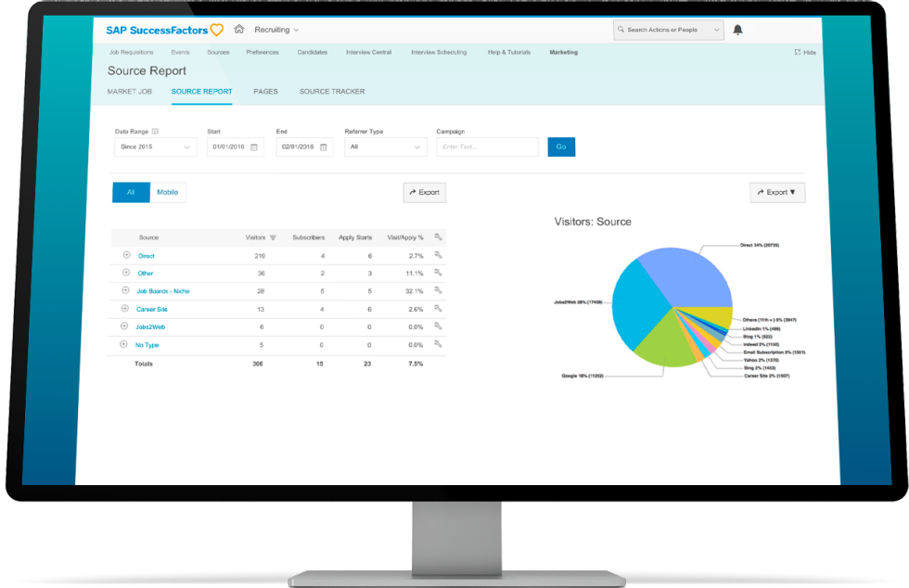Click the SAP SuccessFactors logo
The width and height of the screenshot is (909, 588).
pyautogui.click(x=156, y=30)
